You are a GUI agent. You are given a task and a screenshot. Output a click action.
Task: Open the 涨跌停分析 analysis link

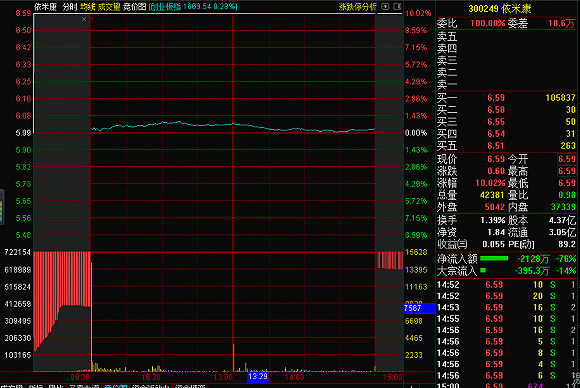358,7
